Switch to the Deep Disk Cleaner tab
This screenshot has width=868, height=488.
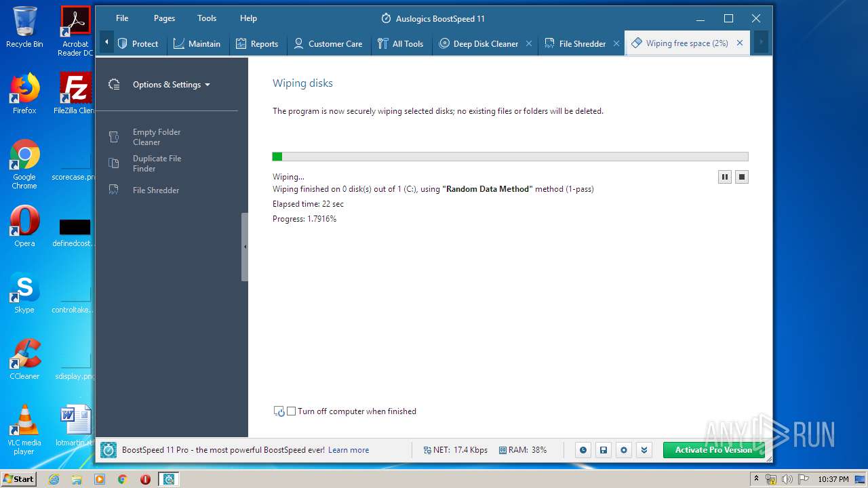tap(479, 43)
